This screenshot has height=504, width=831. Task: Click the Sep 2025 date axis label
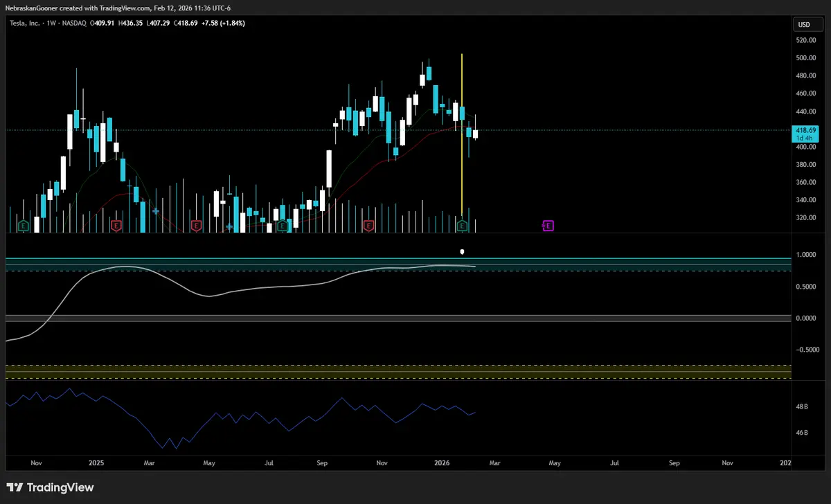321,462
